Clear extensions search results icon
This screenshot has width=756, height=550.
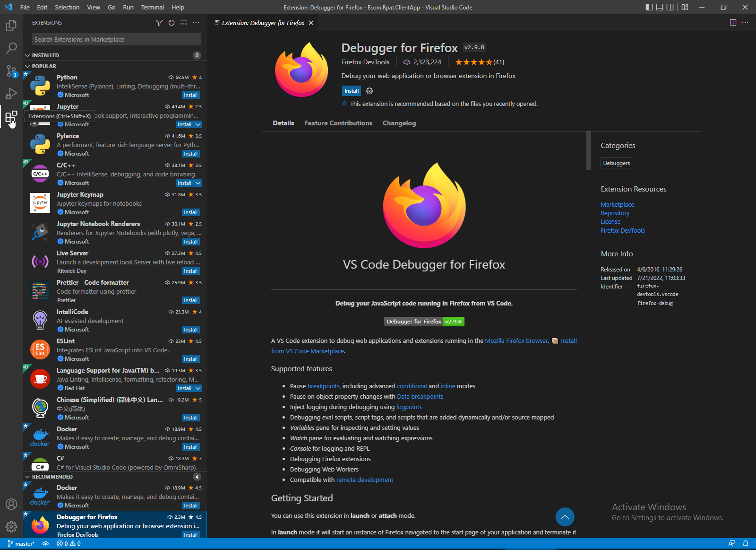(x=184, y=23)
